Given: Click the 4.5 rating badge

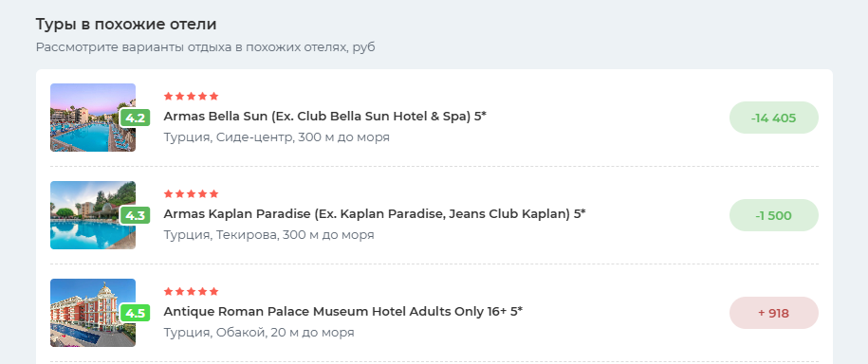Looking at the screenshot, I should coord(136,313).
